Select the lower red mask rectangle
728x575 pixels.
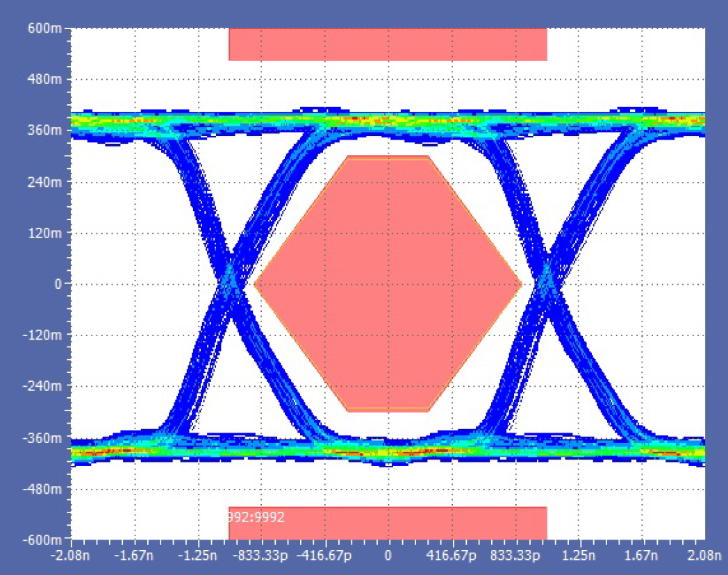388,523
